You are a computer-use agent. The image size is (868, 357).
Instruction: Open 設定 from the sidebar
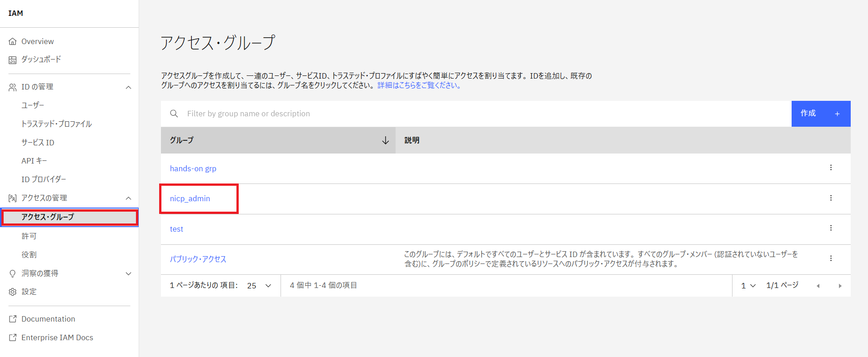[29, 292]
